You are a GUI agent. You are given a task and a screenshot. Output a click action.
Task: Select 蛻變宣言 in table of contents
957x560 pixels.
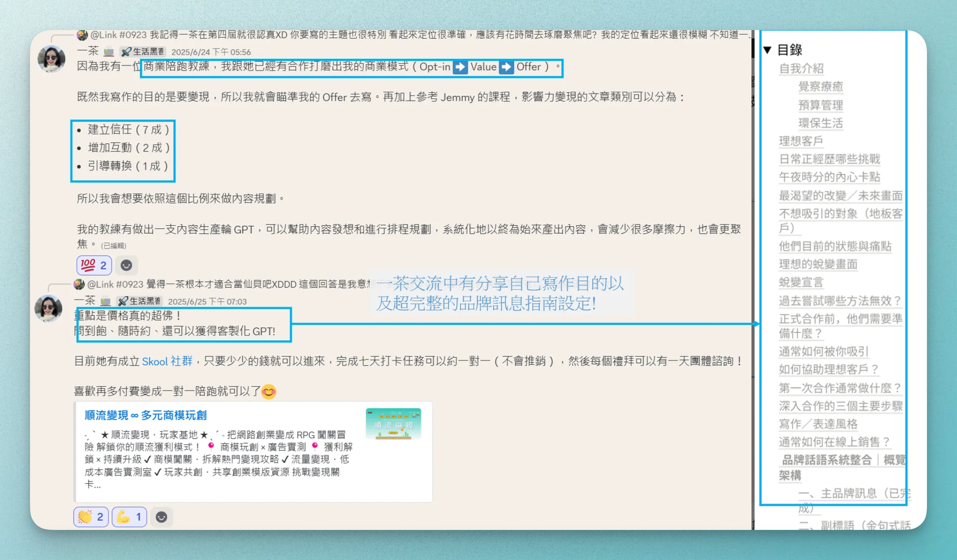pyautogui.click(x=801, y=283)
